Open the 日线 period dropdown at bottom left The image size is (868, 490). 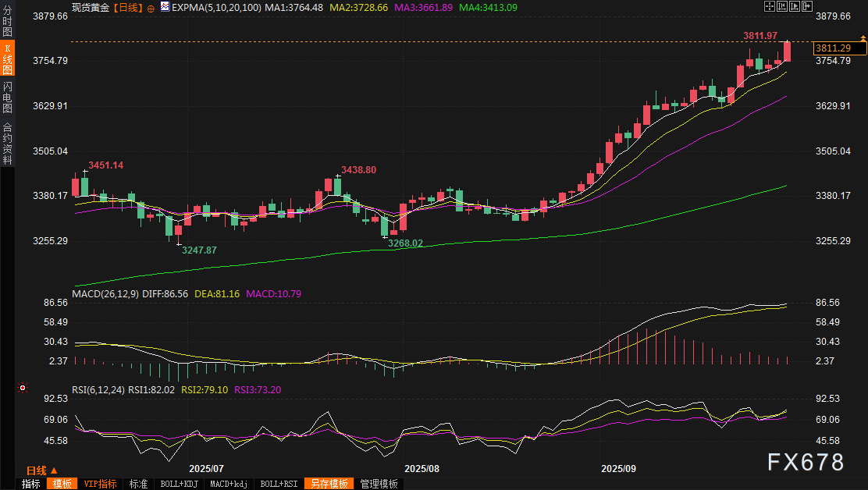42,470
